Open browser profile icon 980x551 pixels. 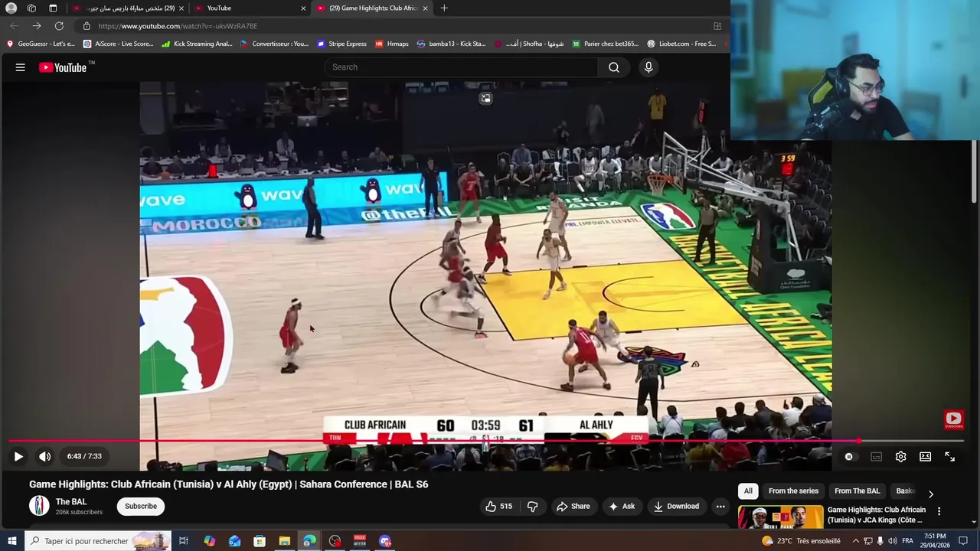point(11,8)
